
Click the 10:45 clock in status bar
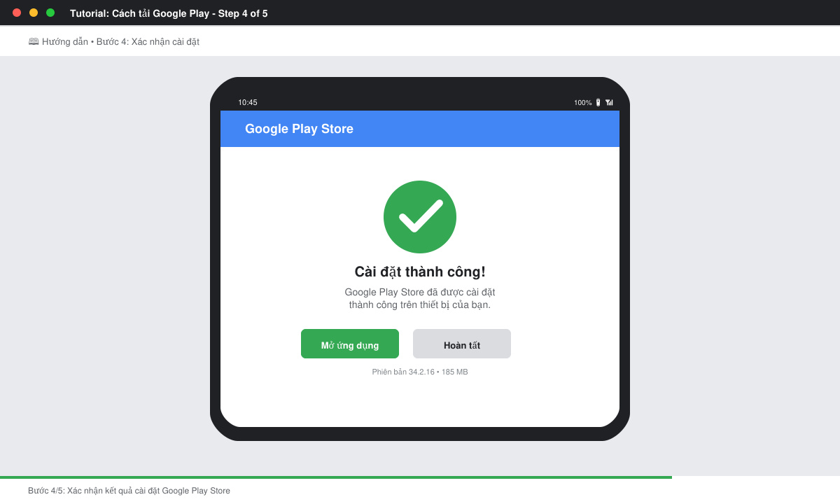248,102
